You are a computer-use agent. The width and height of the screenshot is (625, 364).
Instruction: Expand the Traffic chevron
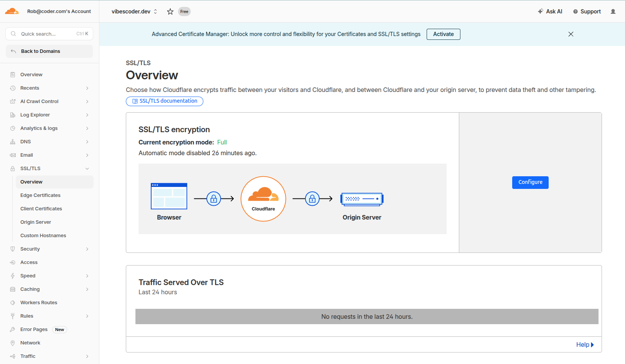[x=87, y=356]
